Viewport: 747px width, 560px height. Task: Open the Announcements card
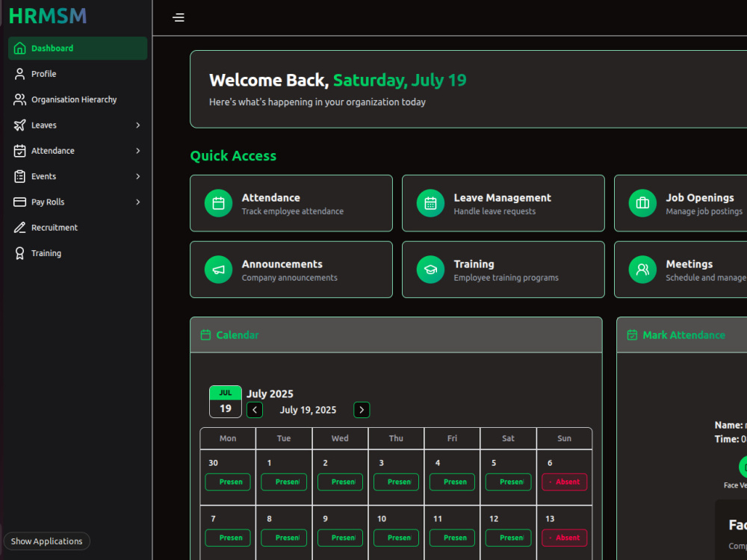tap(291, 270)
